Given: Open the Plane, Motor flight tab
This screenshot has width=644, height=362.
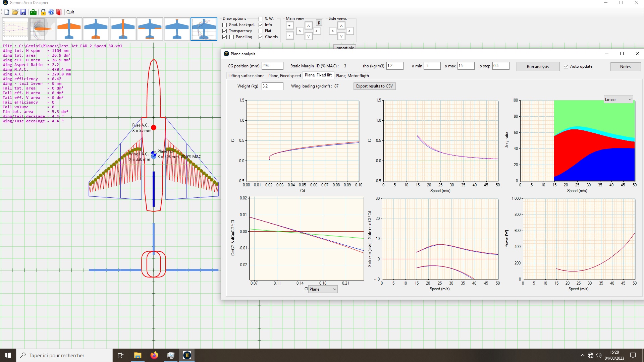Looking at the screenshot, I should pos(352,76).
